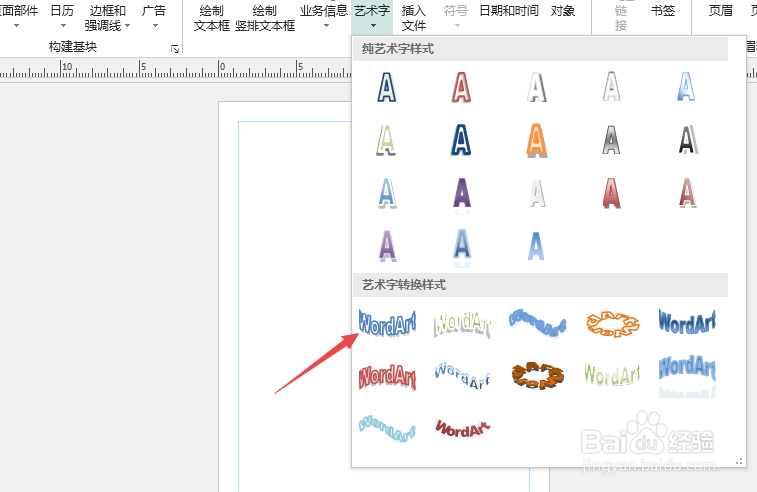
Task: Open the 广告 dropdown
Action: tap(154, 16)
